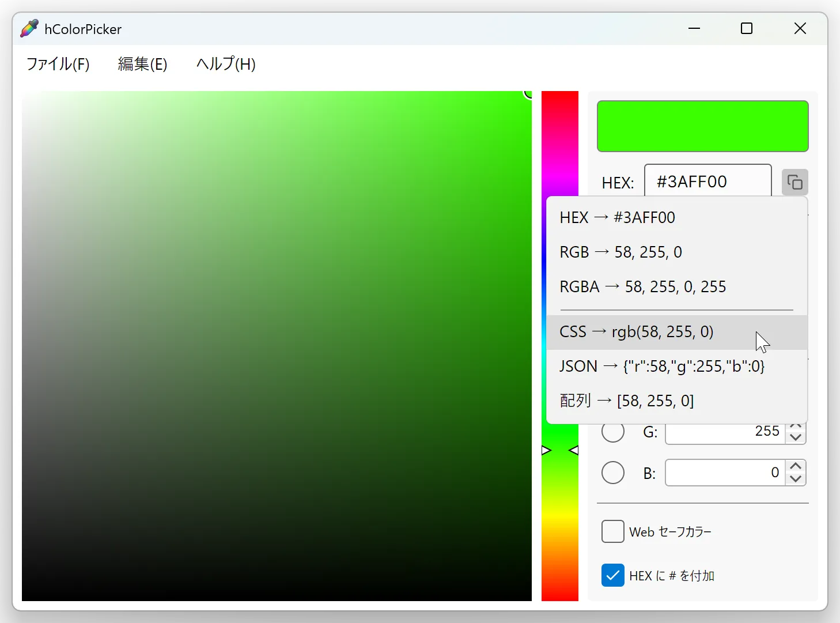Click the green color preview swatch
Image resolution: width=840 pixels, height=623 pixels.
[x=702, y=126]
